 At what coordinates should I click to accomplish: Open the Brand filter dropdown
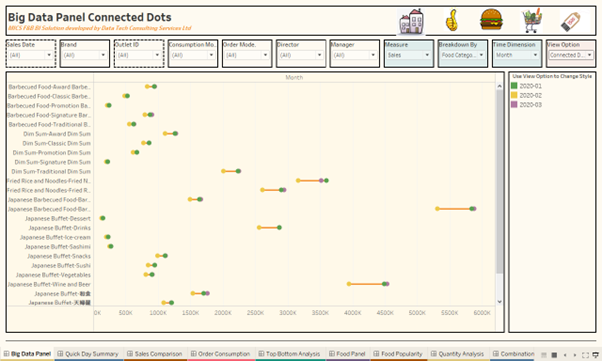click(x=84, y=55)
